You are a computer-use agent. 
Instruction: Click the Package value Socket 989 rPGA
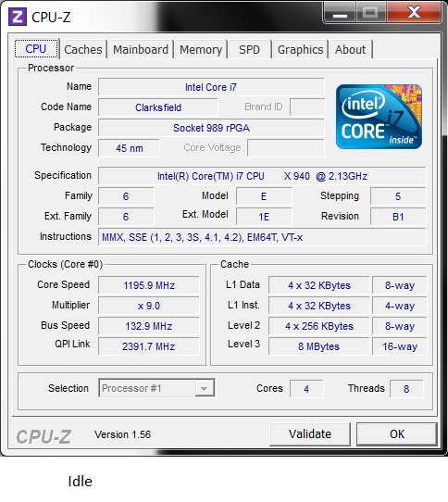211,128
